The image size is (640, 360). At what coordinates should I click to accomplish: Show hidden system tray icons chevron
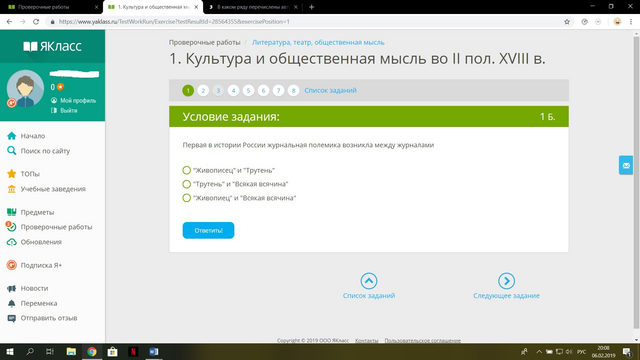[539, 351]
